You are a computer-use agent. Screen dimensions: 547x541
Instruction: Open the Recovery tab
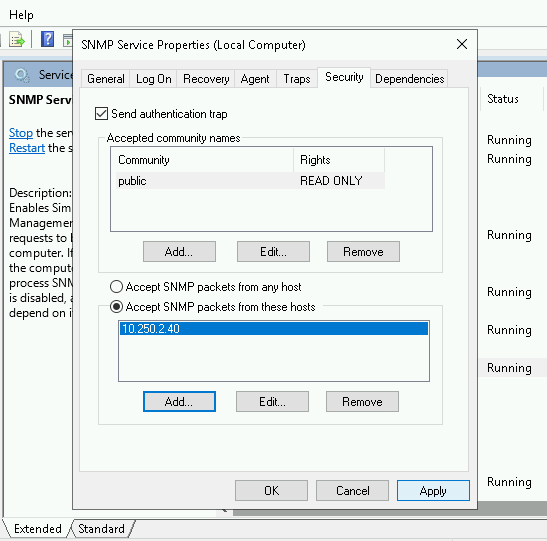[206, 79]
